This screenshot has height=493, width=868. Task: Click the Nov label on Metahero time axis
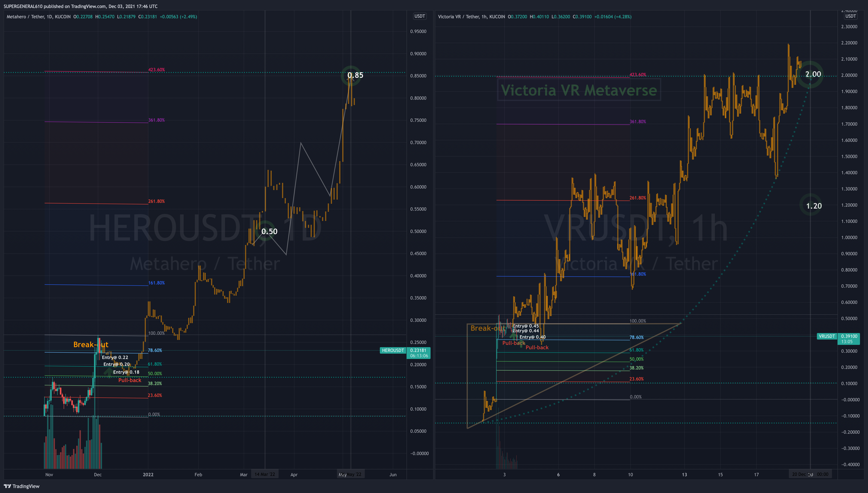[49, 474]
